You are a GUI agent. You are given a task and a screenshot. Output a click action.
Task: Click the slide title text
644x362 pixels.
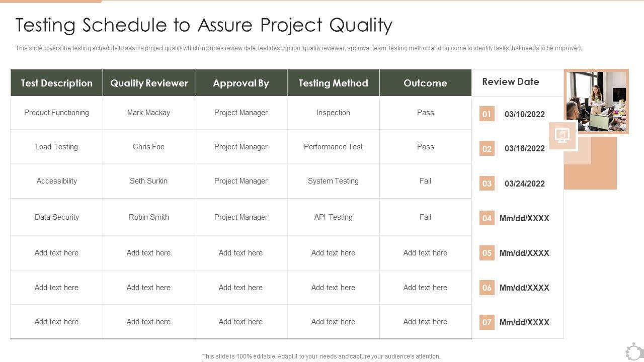click(x=204, y=25)
